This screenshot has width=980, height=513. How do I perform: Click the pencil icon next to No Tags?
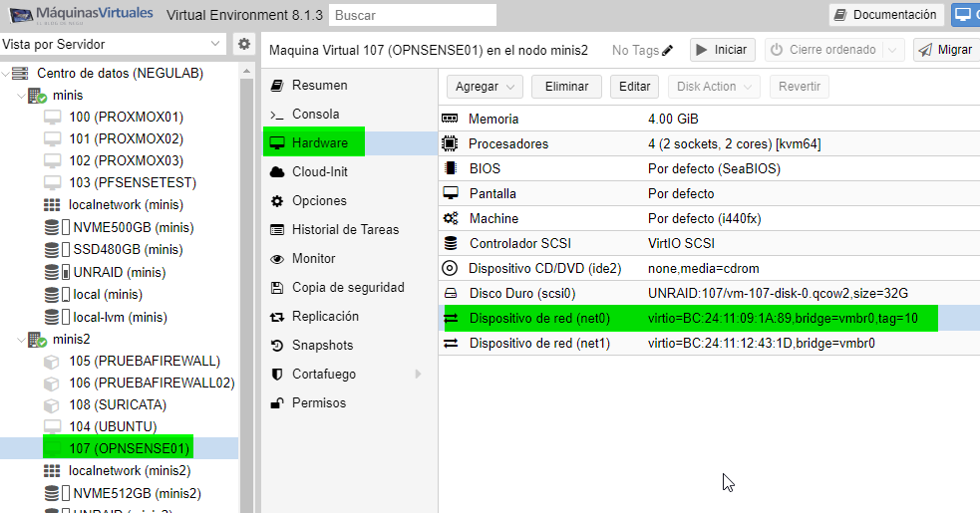[x=668, y=51]
